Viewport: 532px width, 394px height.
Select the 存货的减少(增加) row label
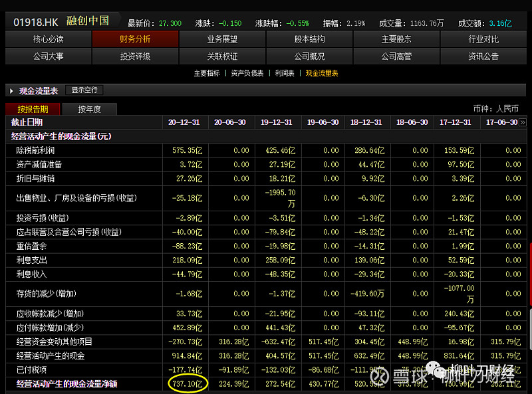[46, 294]
